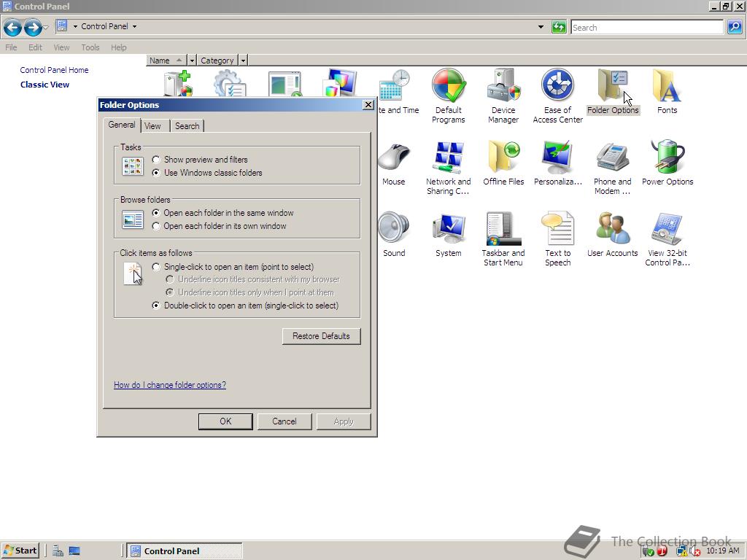Open Ease of Access Center icon
747x560 pixels.
[557, 96]
